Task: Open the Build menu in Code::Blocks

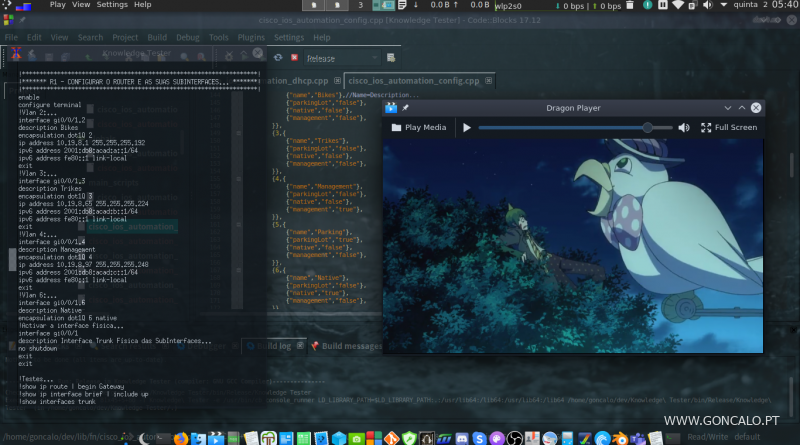Action: coord(156,37)
